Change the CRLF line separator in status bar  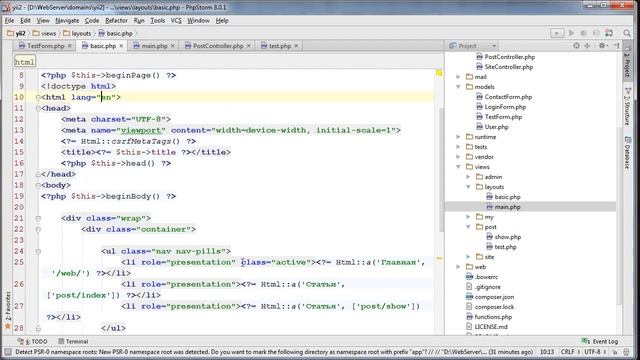click(x=570, y=352)
